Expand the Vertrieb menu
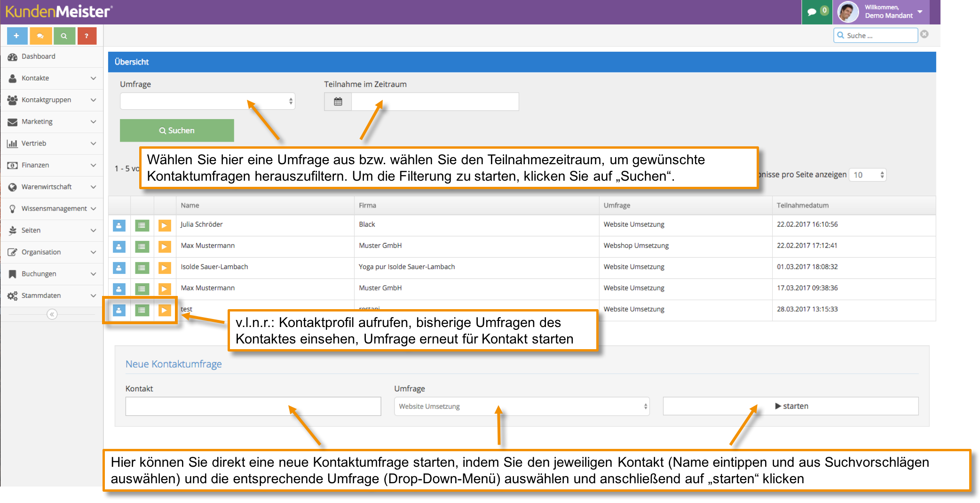This screenshot has height=503, width=980. [x=52, y=143]
